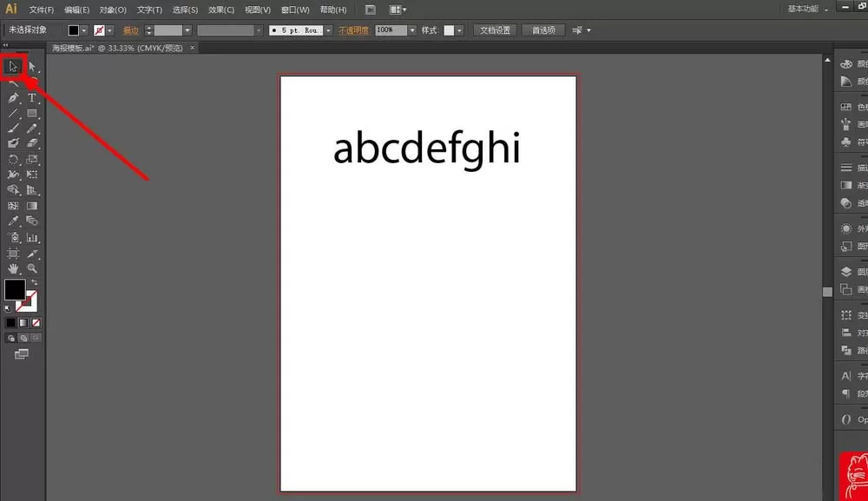Viewport: 868px width, 501px height.
Task: Swap fill and stroke colors arrow
Action: (x=35, y=282)
